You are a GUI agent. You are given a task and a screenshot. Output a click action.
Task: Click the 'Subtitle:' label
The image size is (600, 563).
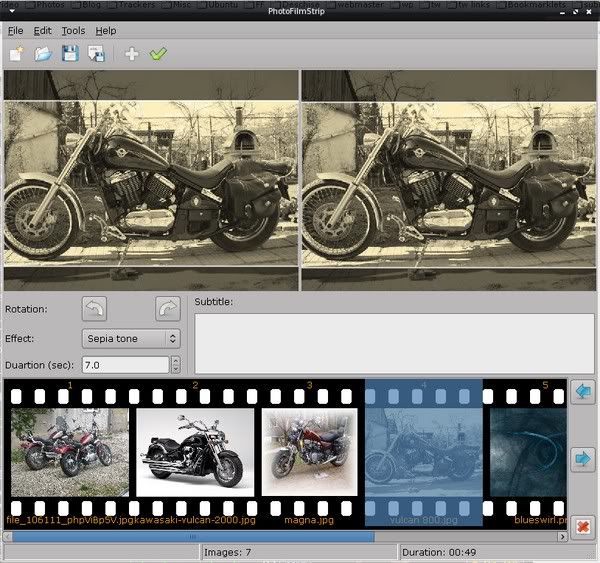click(x=214, y=302)
